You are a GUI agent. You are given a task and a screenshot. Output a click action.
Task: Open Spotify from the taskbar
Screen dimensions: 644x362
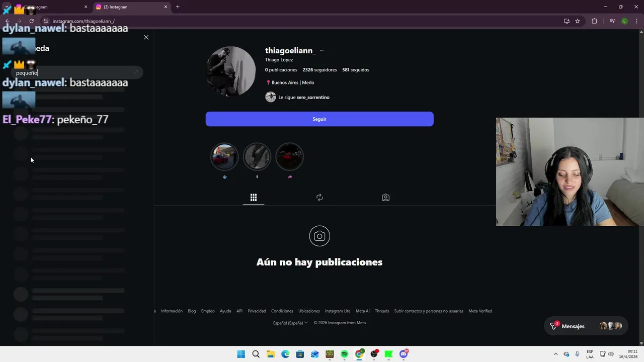(x=344, y=354)
